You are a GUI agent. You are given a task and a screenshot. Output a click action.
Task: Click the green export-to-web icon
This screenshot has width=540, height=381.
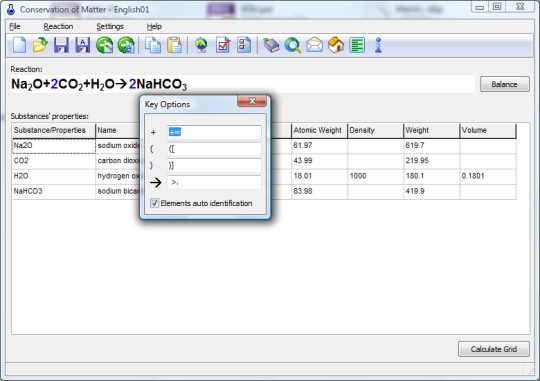tap(126, 45)
